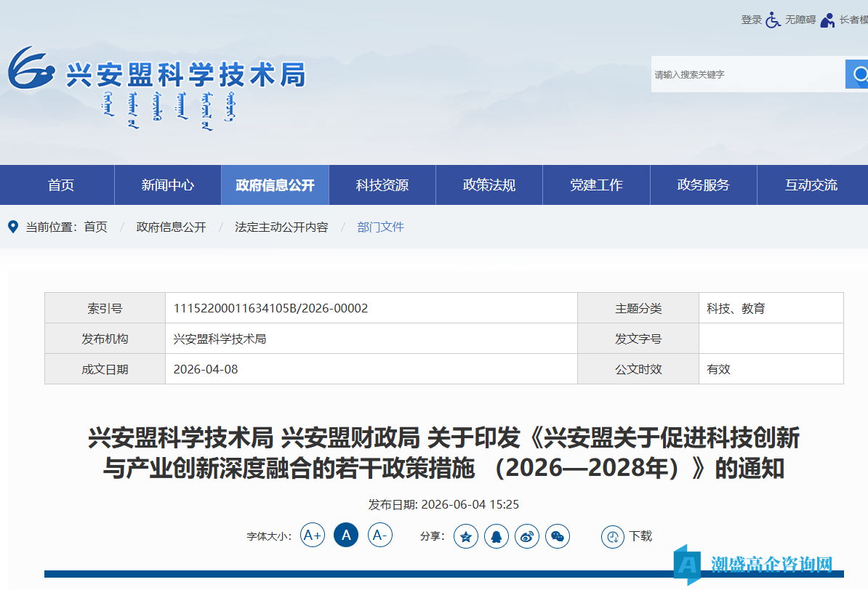Click the 分享 label

point(433,536)
